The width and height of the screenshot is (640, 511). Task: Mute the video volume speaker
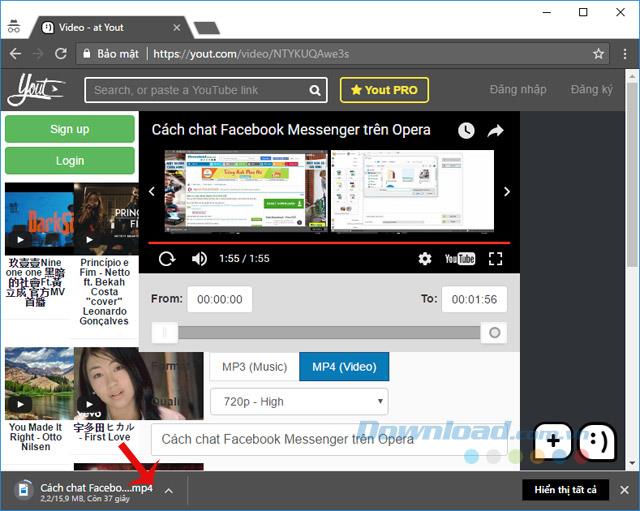coord(199,259)
